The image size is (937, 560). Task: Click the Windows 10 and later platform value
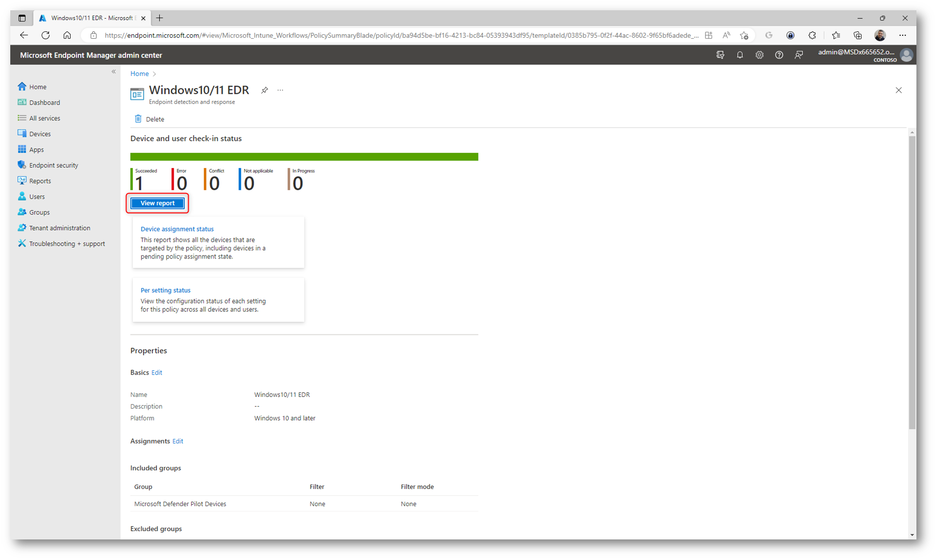(x=285, y=418)
